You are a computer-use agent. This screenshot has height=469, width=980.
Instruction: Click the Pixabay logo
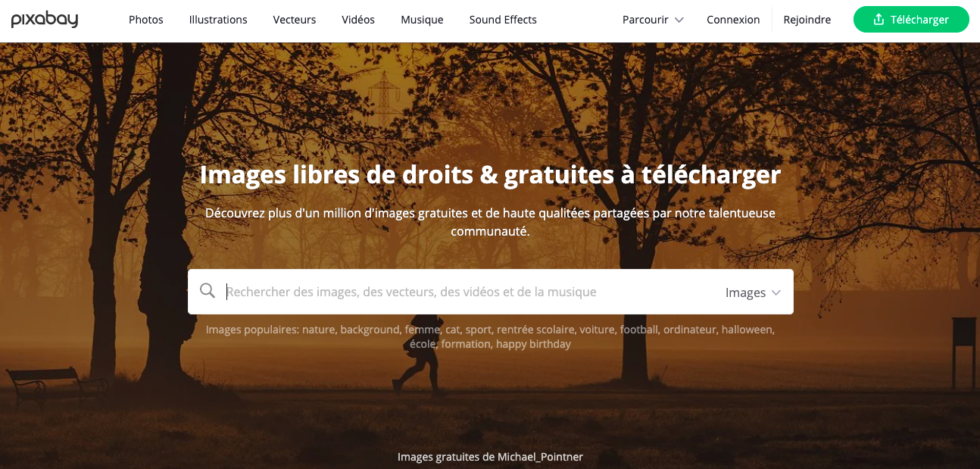(45, 20)
